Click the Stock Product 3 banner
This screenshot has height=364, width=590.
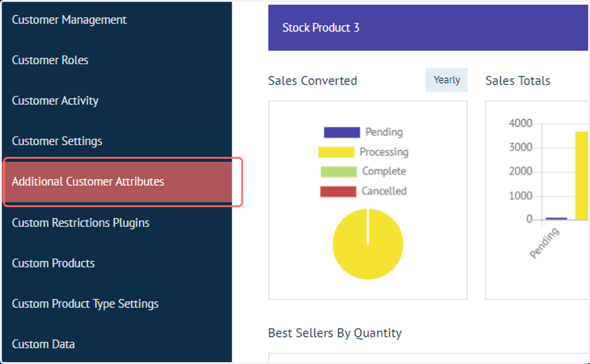(x=428, y=28)
